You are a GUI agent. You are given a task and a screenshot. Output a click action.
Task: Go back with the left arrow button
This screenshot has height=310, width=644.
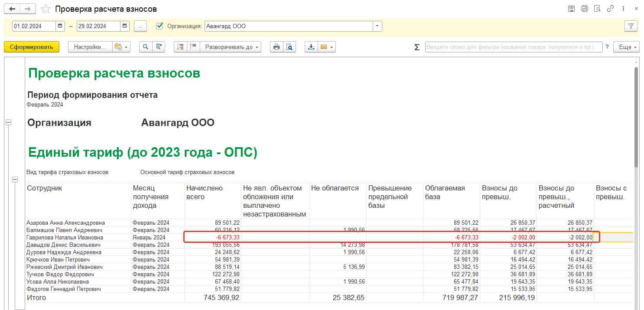tap(12, 9)
